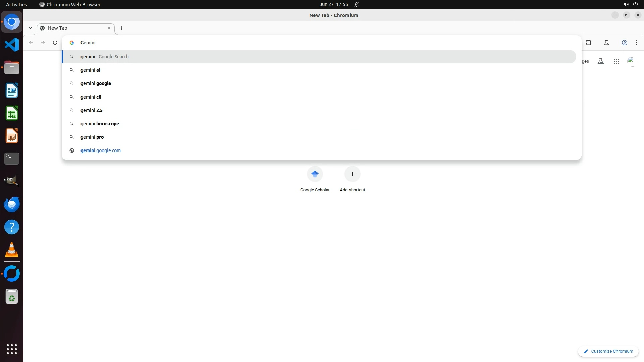Reload the page with refresh icon
This screenshot has width=644, height=362.
(x=55, y=43)
